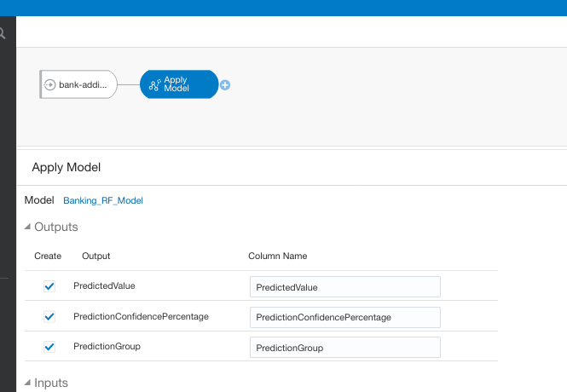Focus the PredictionGroup column name field
Screen dimensions: 567x392
click(x=344, y=348)
